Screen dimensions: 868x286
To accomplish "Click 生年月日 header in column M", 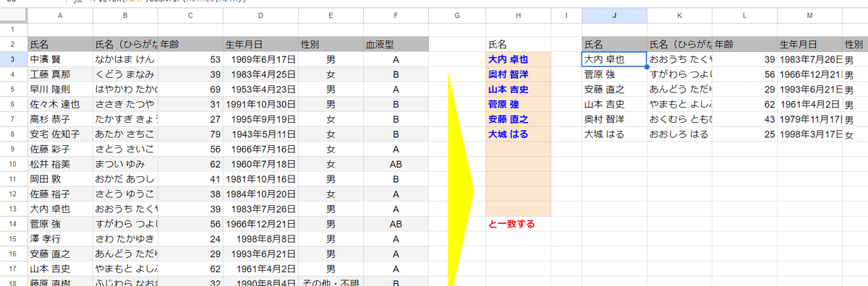I will [810, 44].
